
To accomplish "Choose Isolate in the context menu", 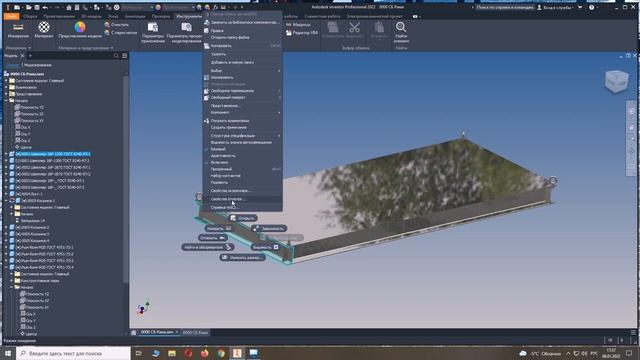I will (242, 77).
